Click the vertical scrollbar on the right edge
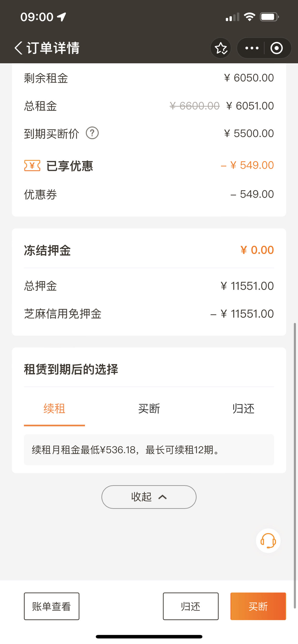 [x=295, y=466]
